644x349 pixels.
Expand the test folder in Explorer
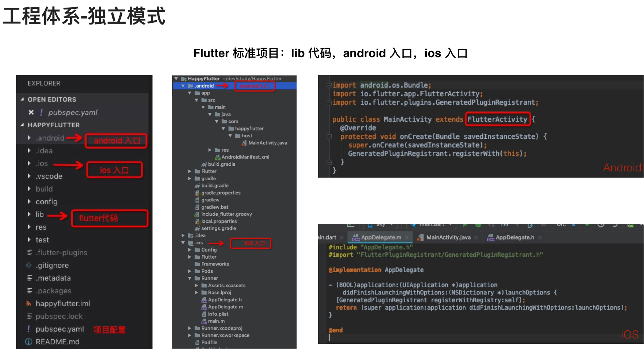(29, 240)
